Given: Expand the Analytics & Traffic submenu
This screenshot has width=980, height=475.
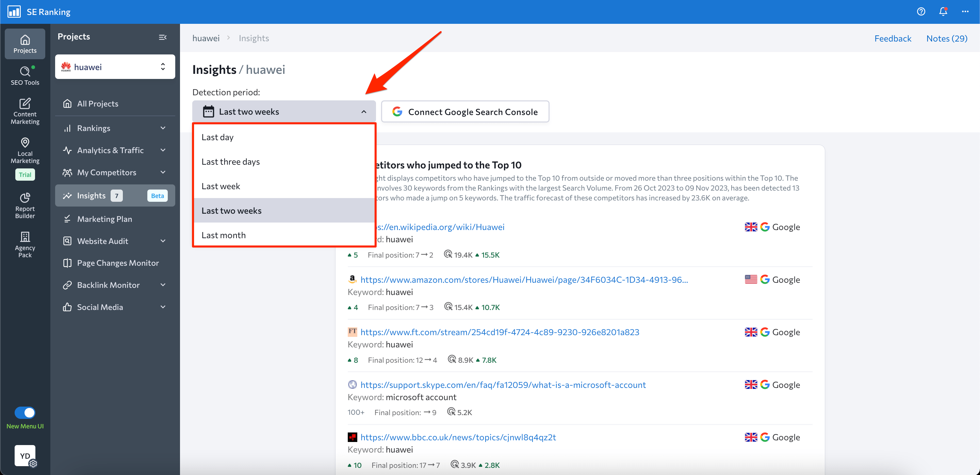Looking at the screenshot, I should pos(163,150).
